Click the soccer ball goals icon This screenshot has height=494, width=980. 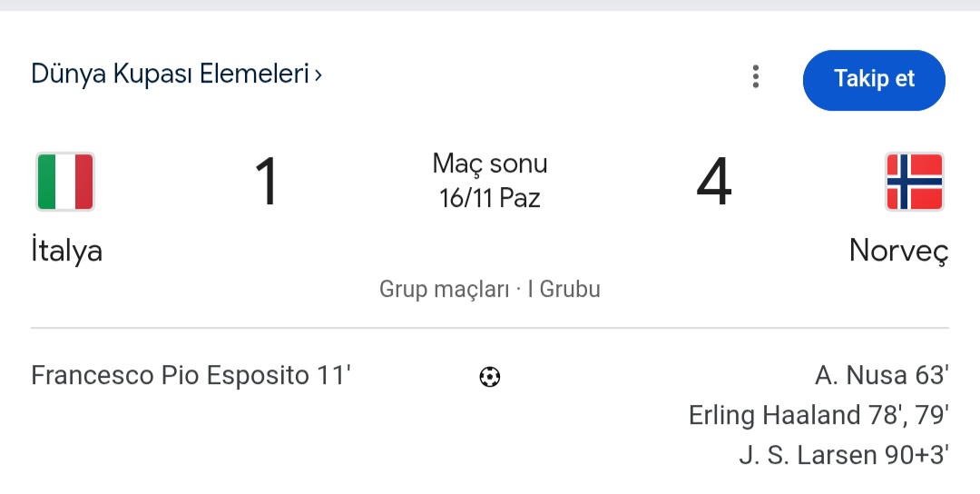[490, 376]
